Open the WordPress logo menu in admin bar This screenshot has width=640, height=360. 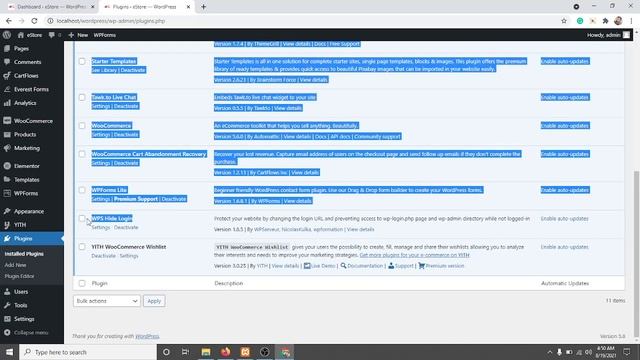coord(7,35)
